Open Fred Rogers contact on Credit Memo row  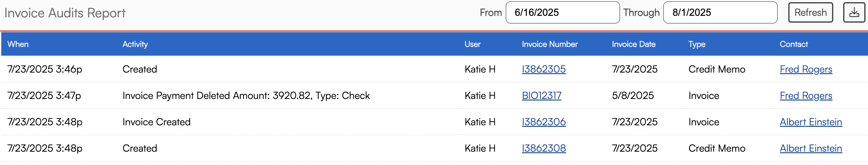coord(806,69)
